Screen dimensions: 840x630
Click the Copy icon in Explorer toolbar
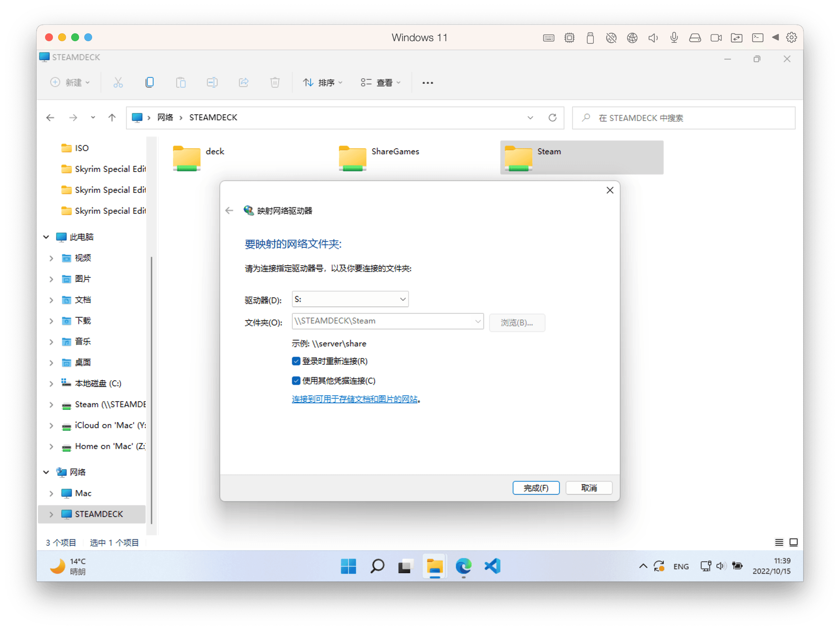tap(150, 82)
